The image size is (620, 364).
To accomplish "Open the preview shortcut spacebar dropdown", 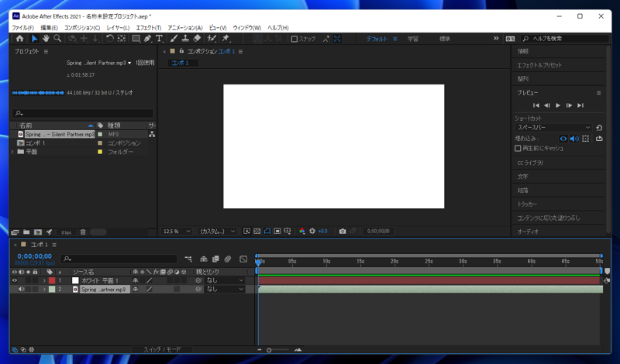I will (553, 127).
